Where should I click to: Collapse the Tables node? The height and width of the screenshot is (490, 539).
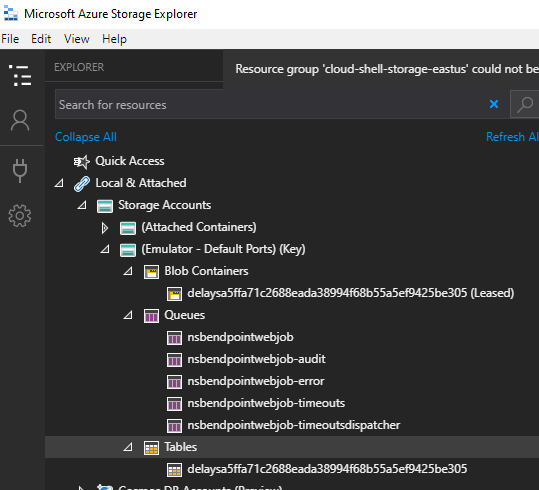128,447
